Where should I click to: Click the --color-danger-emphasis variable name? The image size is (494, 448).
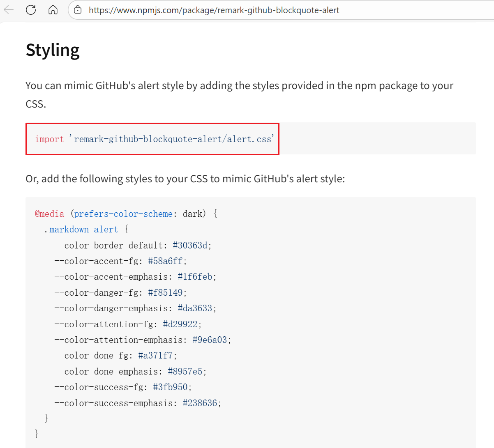[x=111, y=308]
